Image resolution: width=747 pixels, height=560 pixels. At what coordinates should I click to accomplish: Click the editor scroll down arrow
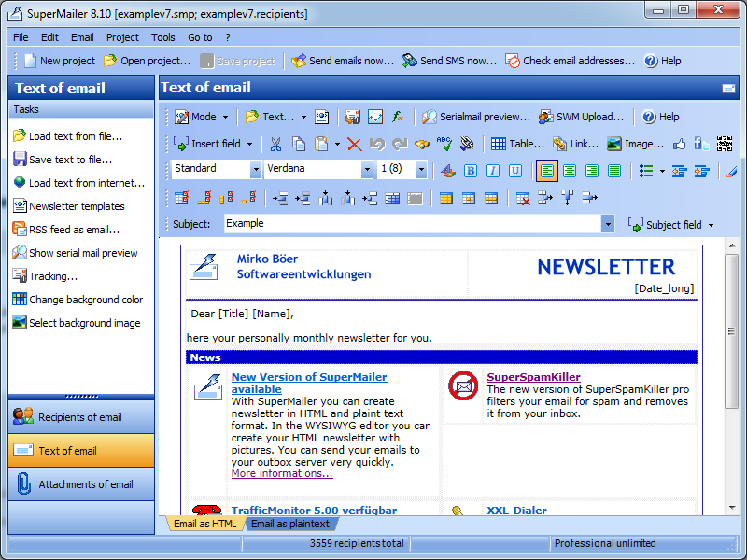pyautogui.click(x=731, y=508)
